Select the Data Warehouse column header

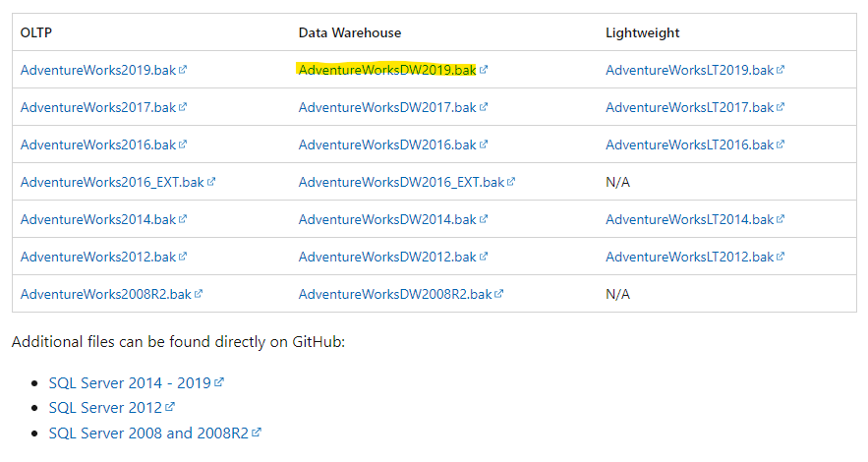[350, 32]
